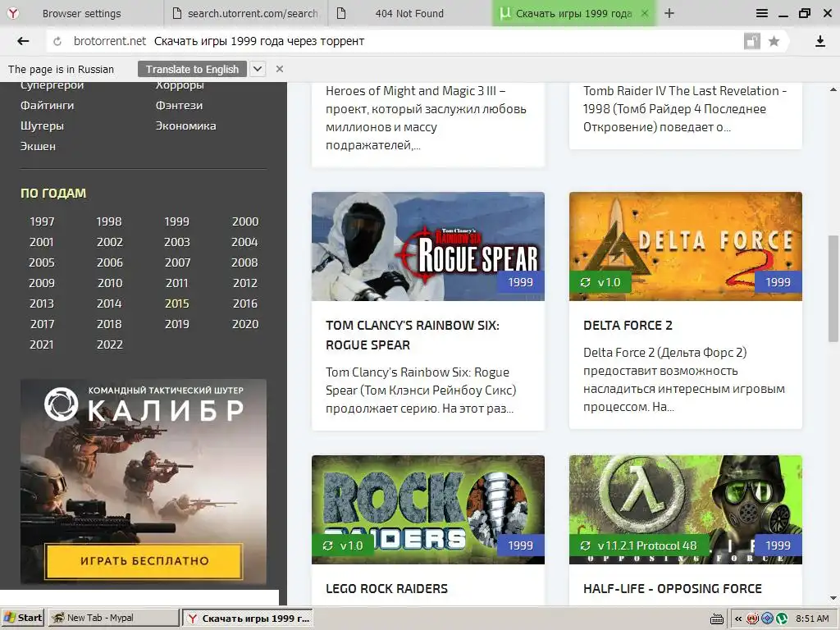Click v1.0 version badge on Rock Raiders
840x630 pixels.
point(343,546)
